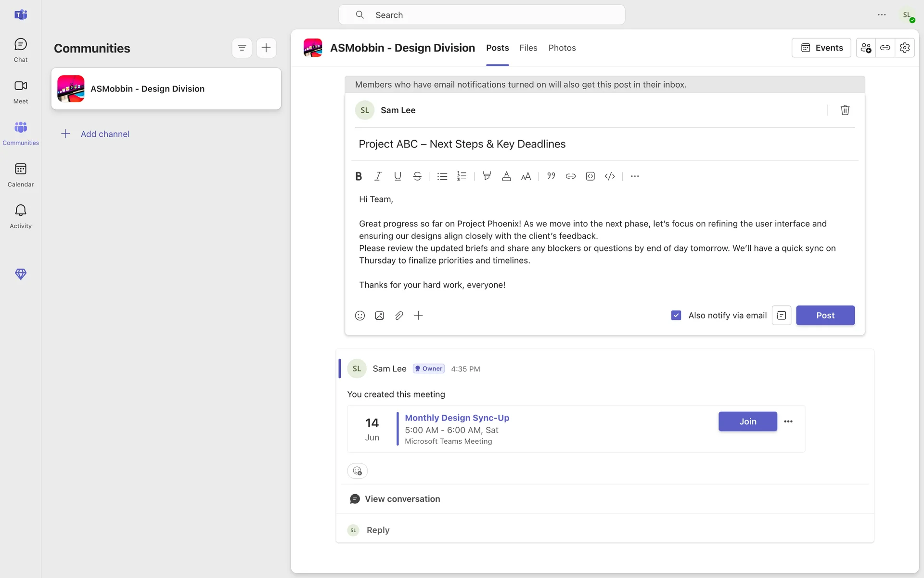Open font color options

(x=506, y=176)
